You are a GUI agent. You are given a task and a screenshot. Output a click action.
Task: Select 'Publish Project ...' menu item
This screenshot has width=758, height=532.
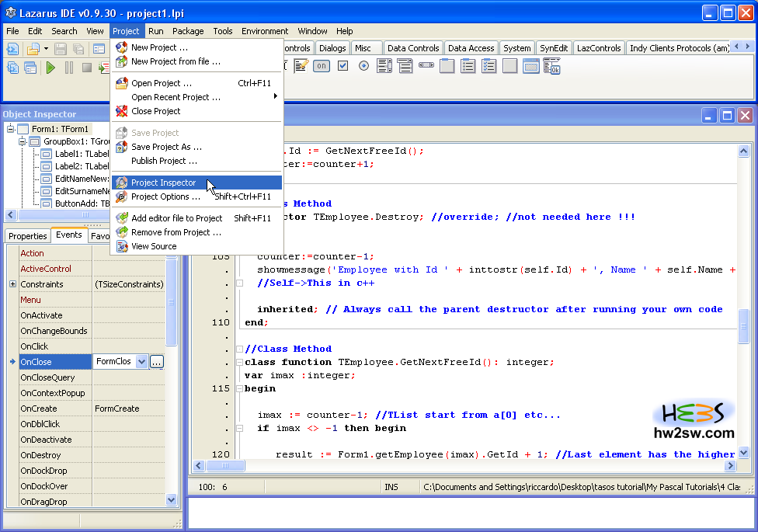(x=196, y=161)
